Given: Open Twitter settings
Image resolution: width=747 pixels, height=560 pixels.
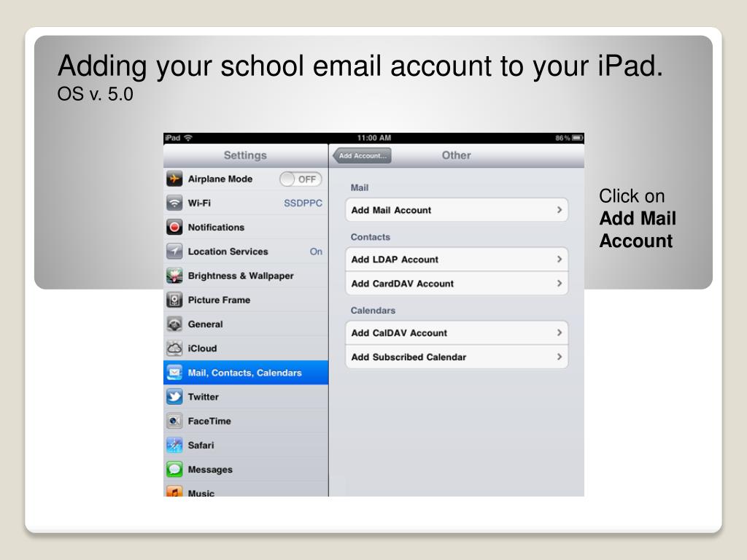Looking at the screenshot, I should pyautogui.click(x=246, y=397).
